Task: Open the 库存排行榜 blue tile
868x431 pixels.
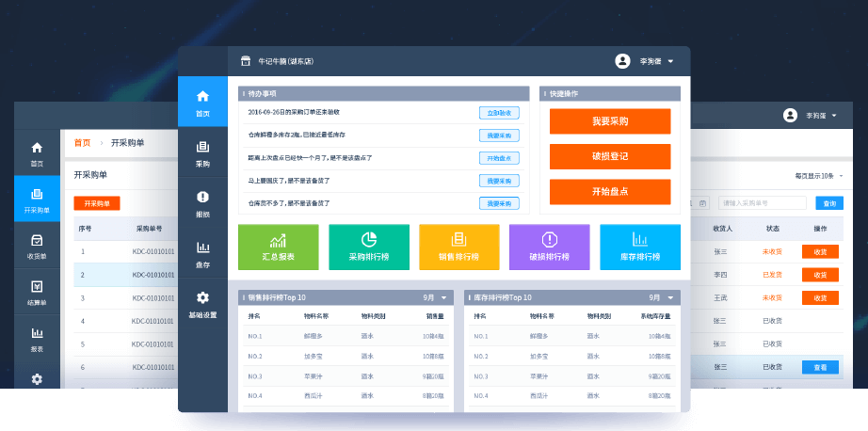Action: (640, 247)
